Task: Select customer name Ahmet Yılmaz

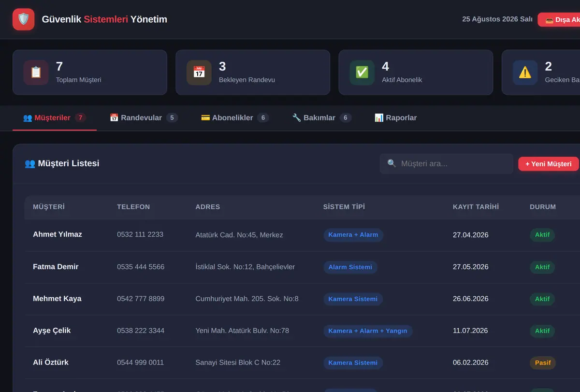Action: 58,234
